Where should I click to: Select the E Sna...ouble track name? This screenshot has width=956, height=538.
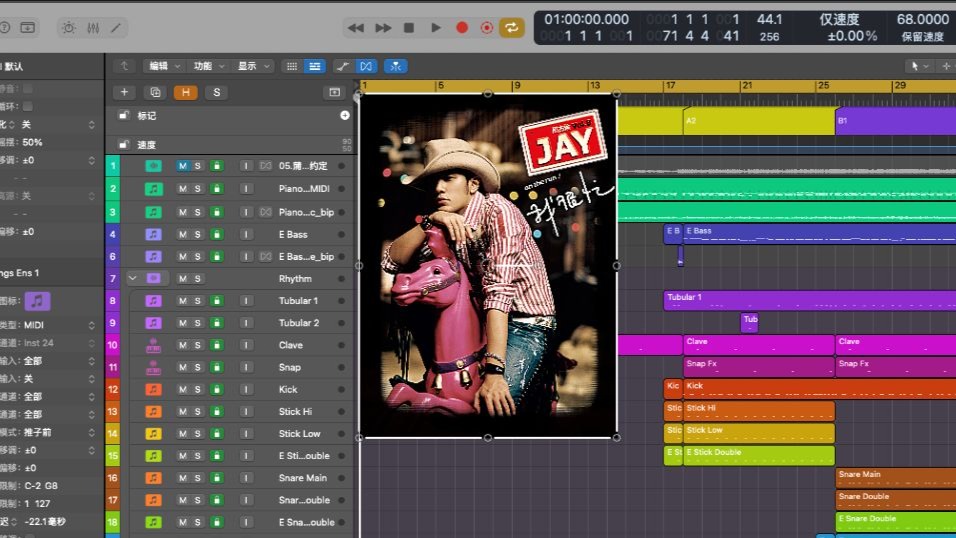click(306, 522)
